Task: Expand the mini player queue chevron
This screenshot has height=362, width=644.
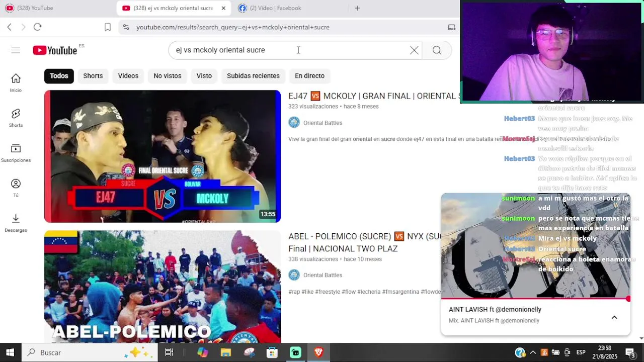Action: coord(614,317)
